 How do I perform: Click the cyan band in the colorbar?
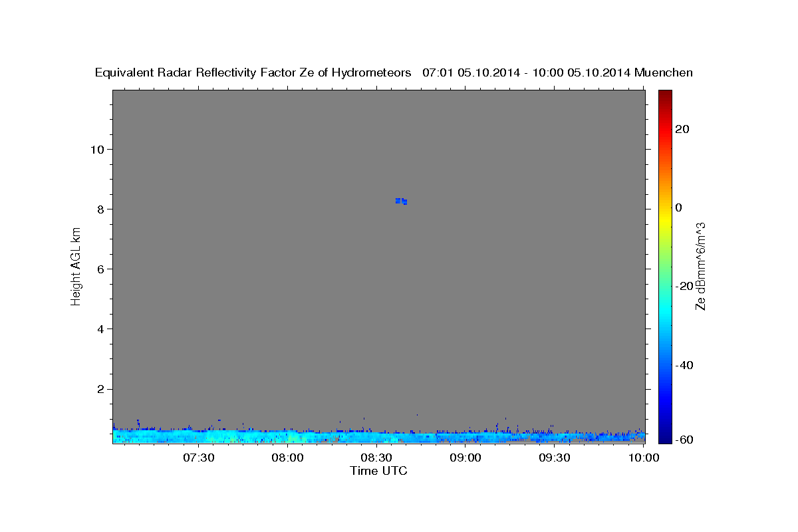point(665,309)
